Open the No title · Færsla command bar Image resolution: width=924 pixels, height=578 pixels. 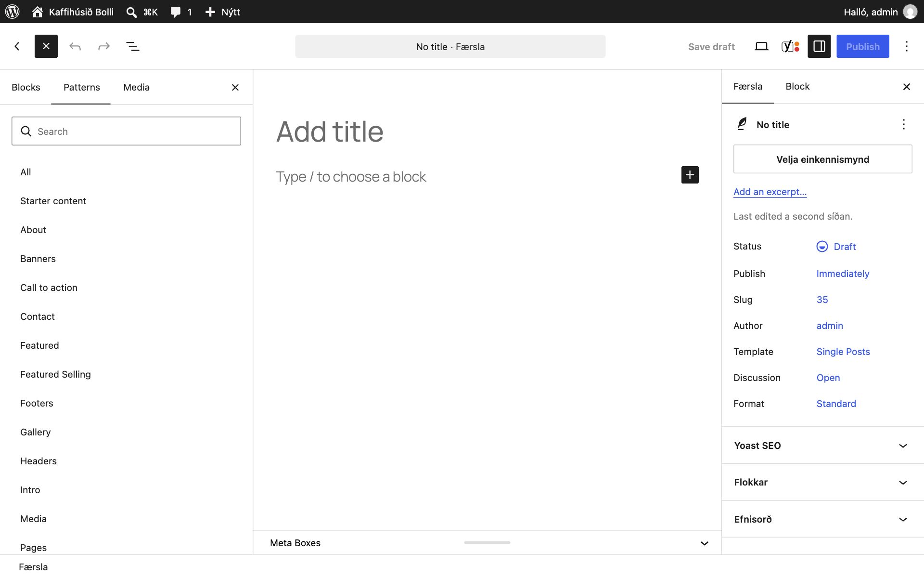[x=450, y=46]
